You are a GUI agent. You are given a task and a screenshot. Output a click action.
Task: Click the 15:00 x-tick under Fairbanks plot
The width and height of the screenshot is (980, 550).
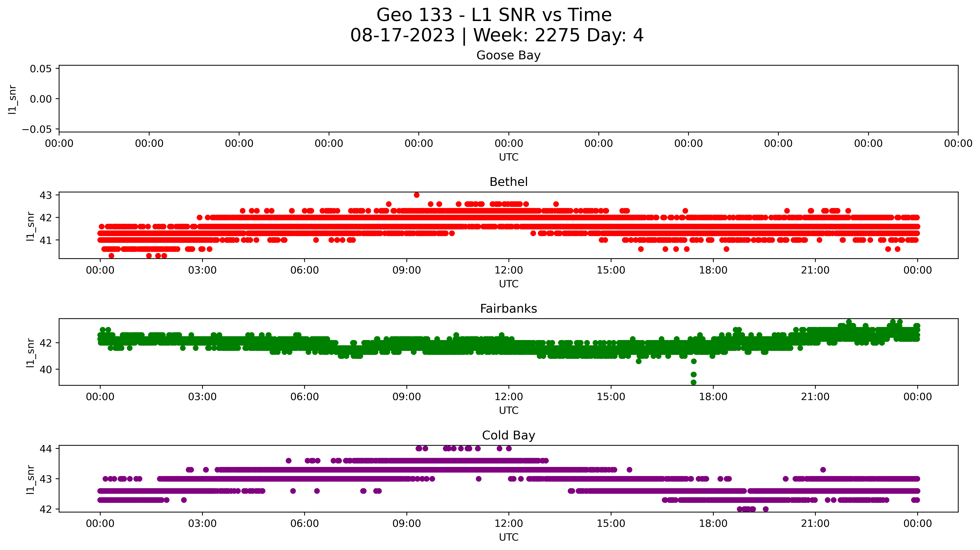point(611,397)
